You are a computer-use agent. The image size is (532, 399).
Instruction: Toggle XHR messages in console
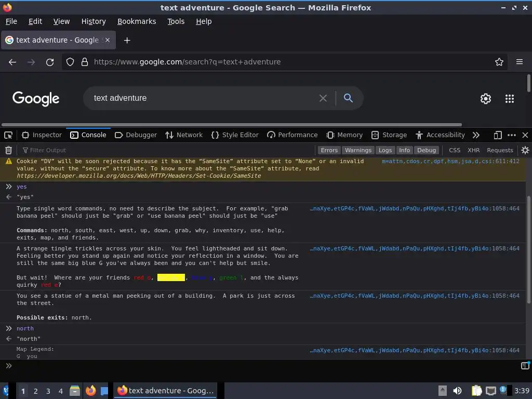[x=473, y=150]
